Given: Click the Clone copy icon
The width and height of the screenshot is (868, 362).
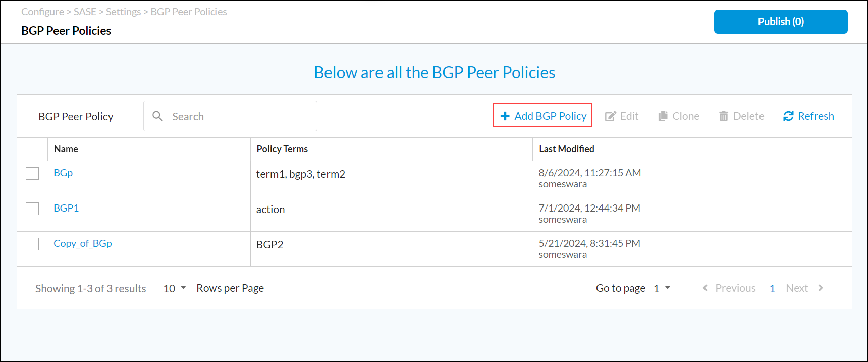Looking at the screenshot, I should 663,116.
